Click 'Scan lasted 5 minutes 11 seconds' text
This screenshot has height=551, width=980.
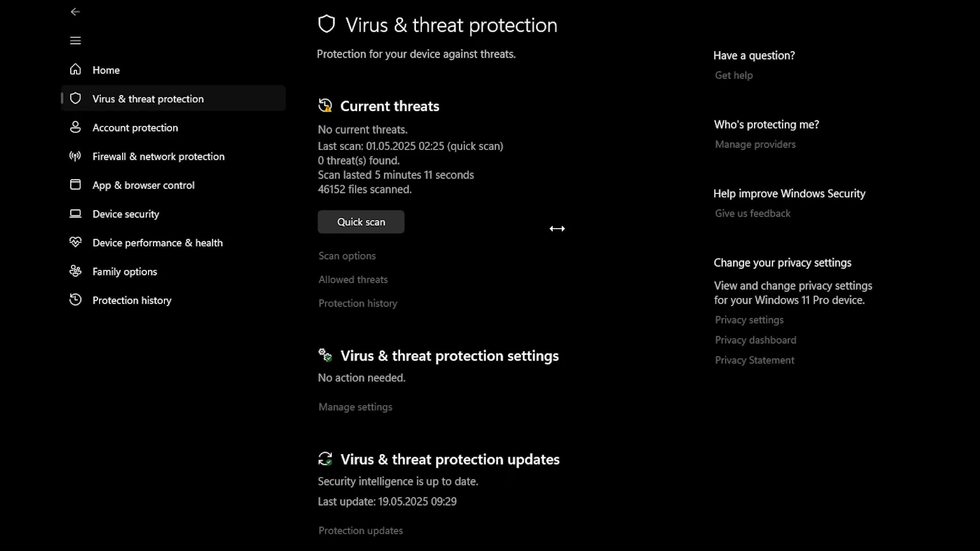[x=396, y=175]
